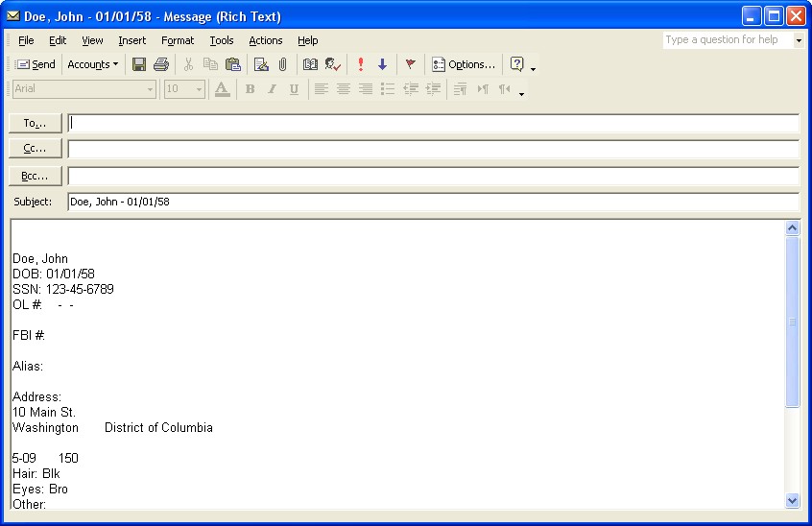Click the Signature icon
The image size is (812, 526).
pos(261,64)
